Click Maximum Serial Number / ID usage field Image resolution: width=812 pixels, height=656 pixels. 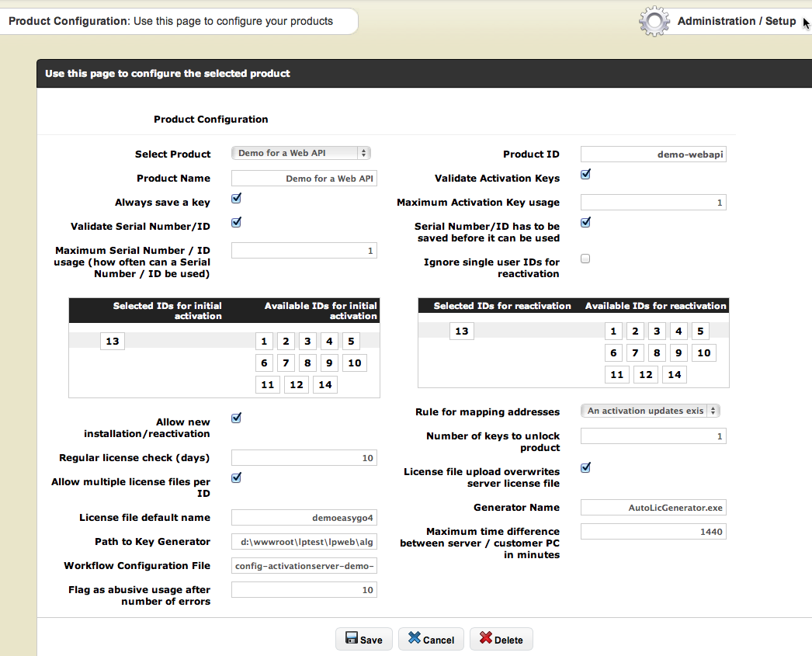[x=304, y=251]
